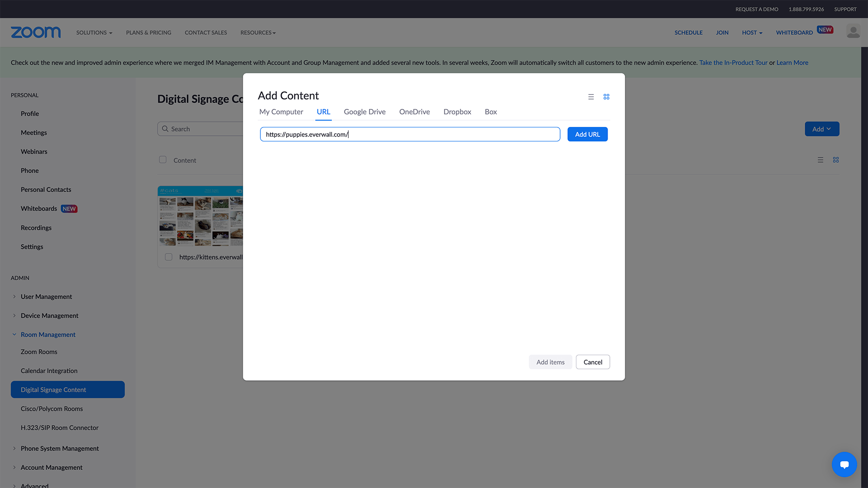Click Request a Demo link
Screen dimensions: 868x488
click(756, 9)
